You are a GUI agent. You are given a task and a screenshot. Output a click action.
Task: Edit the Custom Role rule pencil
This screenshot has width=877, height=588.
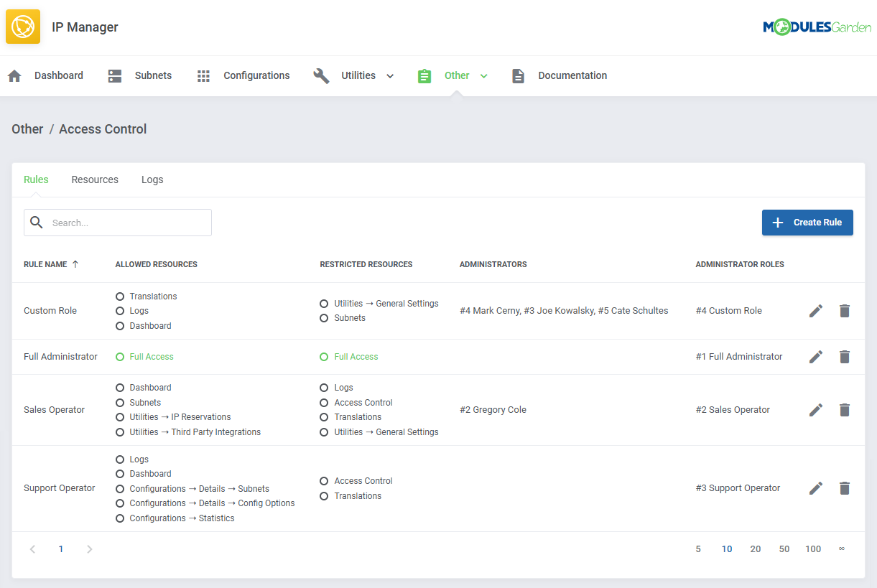pyautogui.click(x=816, y=311)
